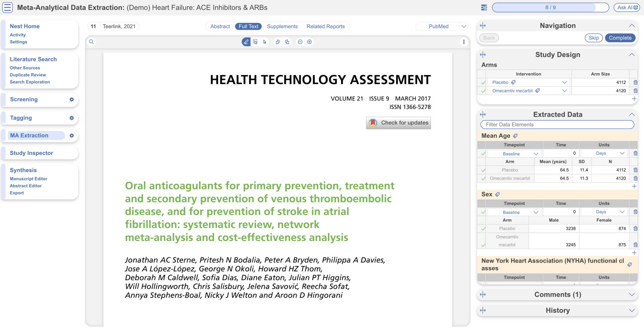Viewport: 644px width, 331px height.
Task: Zoom out of the PDF with the minus icon
Action: [x=300, y=42]
